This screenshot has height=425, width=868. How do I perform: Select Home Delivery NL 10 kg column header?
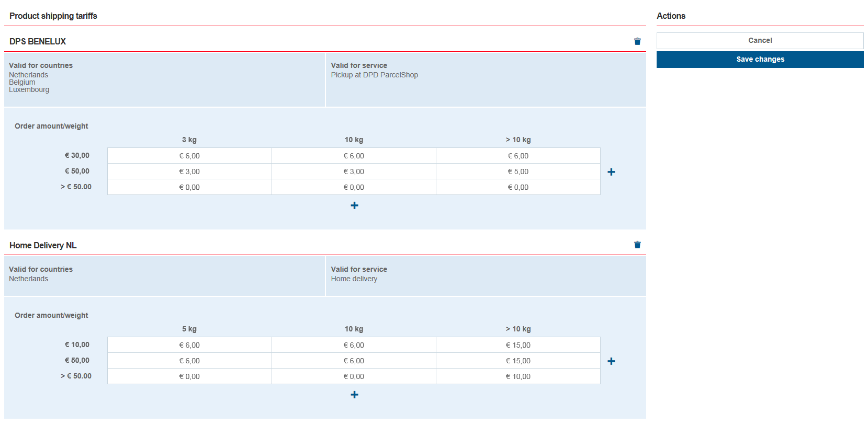click(x=354, y=329)
